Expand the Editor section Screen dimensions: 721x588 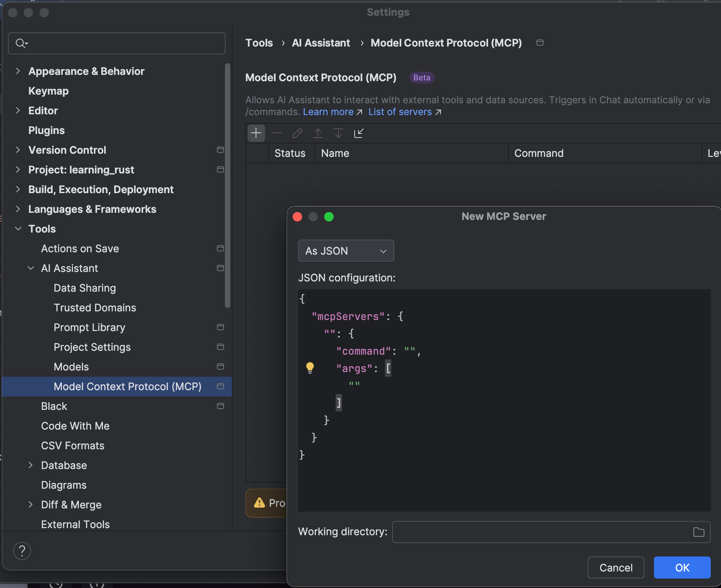pyautogui.click(x=18, y=110)
